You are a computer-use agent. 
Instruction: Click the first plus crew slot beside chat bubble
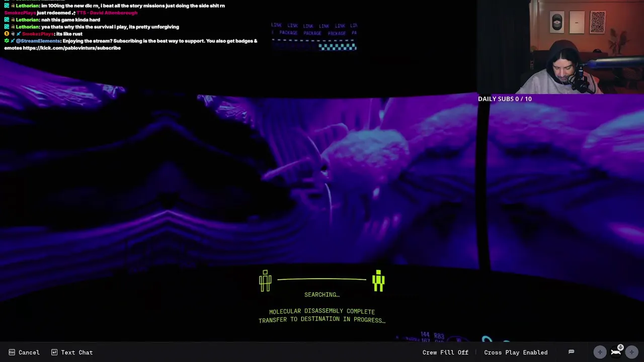point(599,352)
